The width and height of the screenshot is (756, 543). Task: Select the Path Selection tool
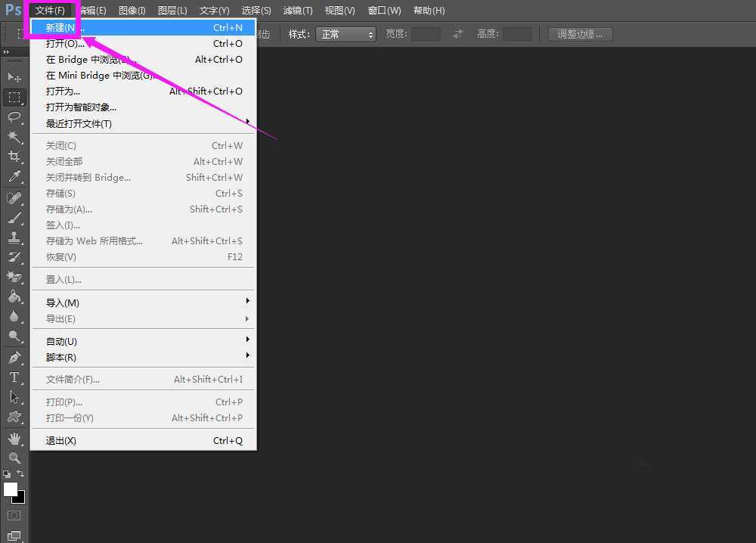pyautogui.click(x=14, y=397)
